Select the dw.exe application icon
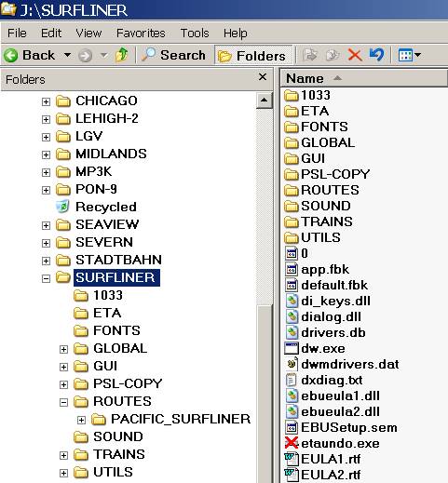Screen dimensions: 448x483 click(x=292, y=348)
